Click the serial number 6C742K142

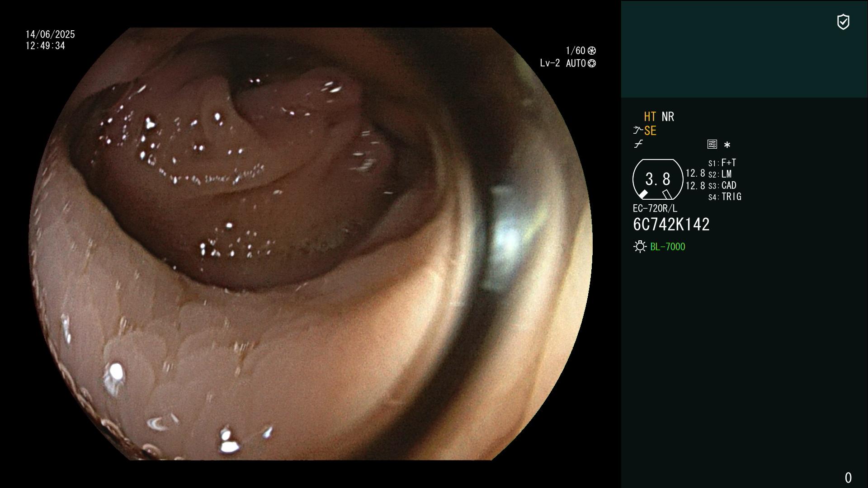click(x=671, y=225)
